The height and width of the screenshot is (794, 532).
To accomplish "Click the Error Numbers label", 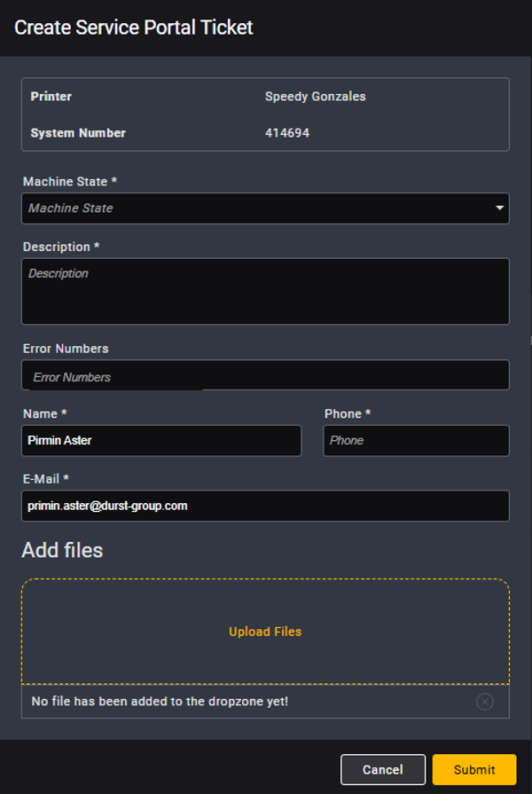I will [66, 349].
